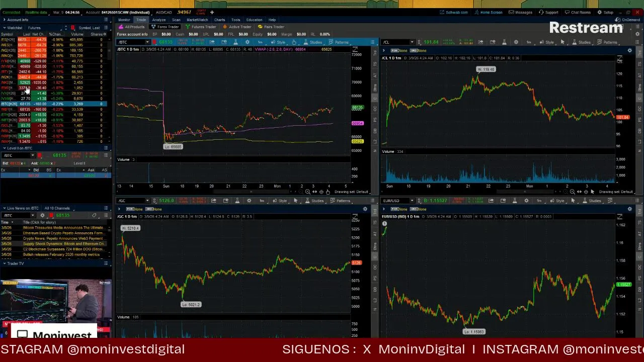Open Setup gear in top bar
This screenshot has height=362, width=644.
(605, 12)
